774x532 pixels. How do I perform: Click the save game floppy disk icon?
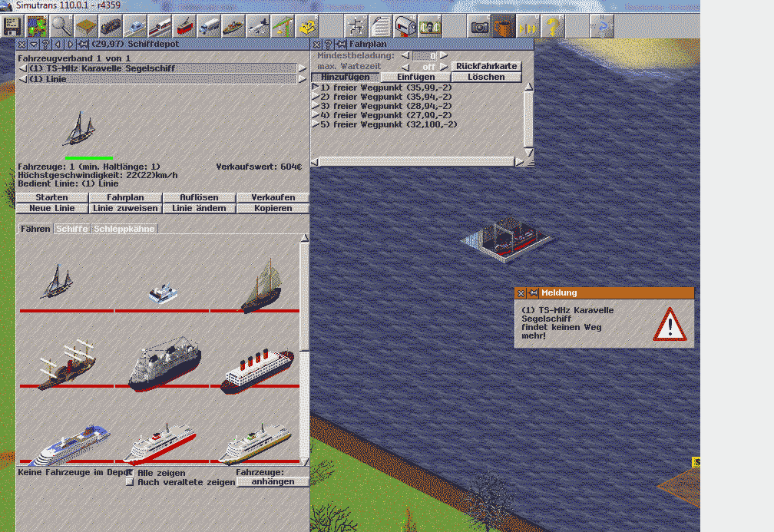[x=12, y=26]
